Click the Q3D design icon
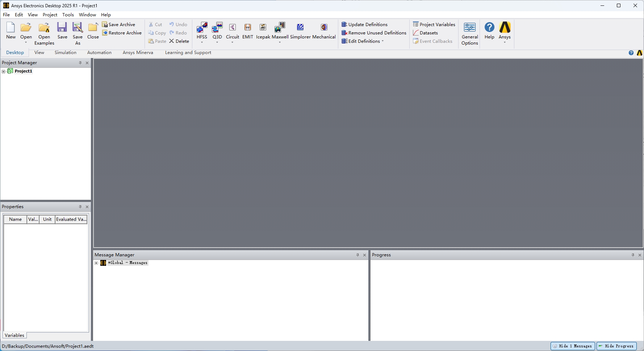Image resolution: width=644 pixels, height=351 pixels. [217, 28]
